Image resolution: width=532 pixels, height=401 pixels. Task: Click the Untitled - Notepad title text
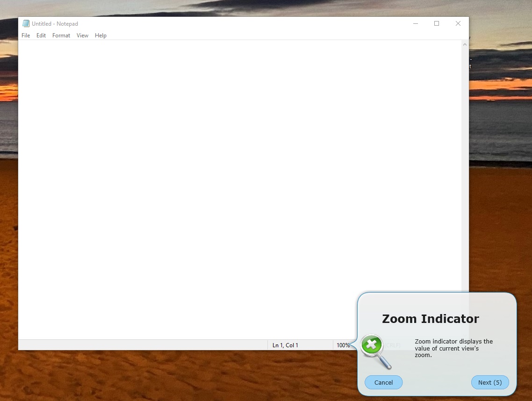tap(55, 24)
